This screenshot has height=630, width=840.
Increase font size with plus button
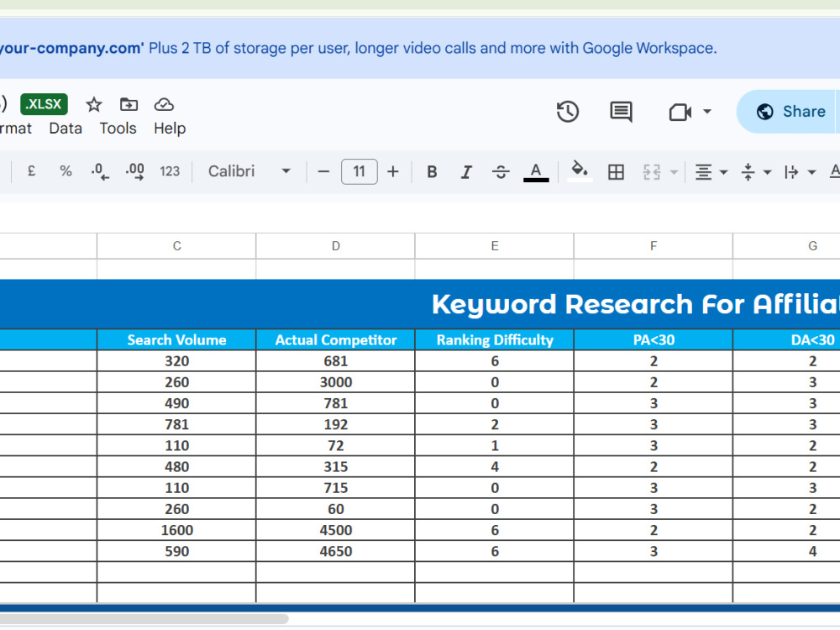click(x=392, y=171)
